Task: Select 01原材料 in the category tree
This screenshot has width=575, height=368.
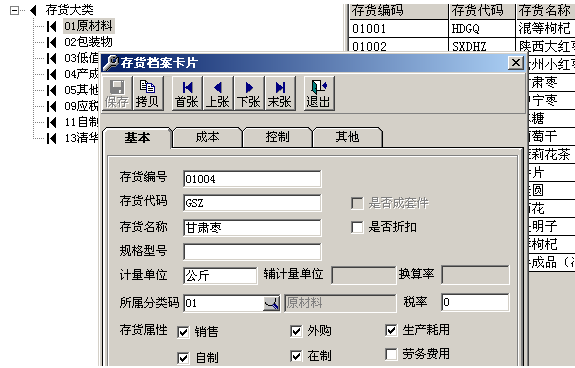Action: point(88,26)
